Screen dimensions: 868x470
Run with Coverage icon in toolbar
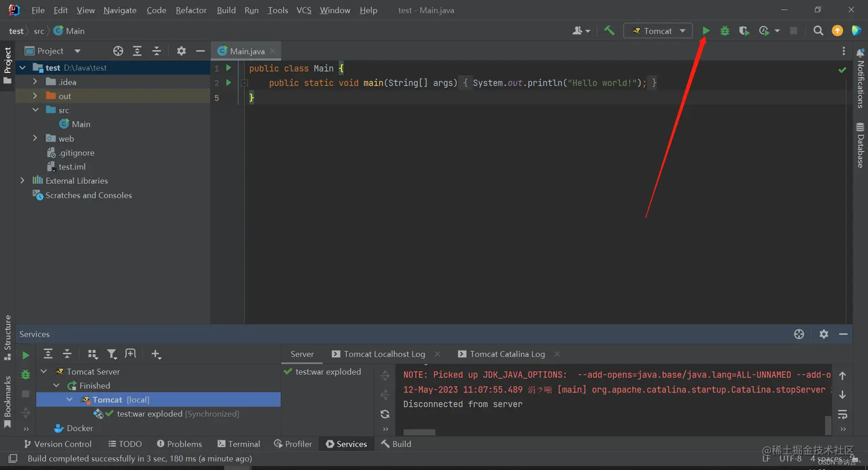click(744, 30)
